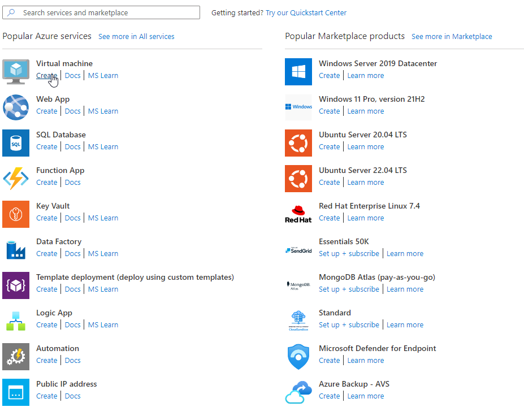The width and height of the screenshot is (524, 420).
Task: Open See more in All services
Action: click(x=136, y=36)
